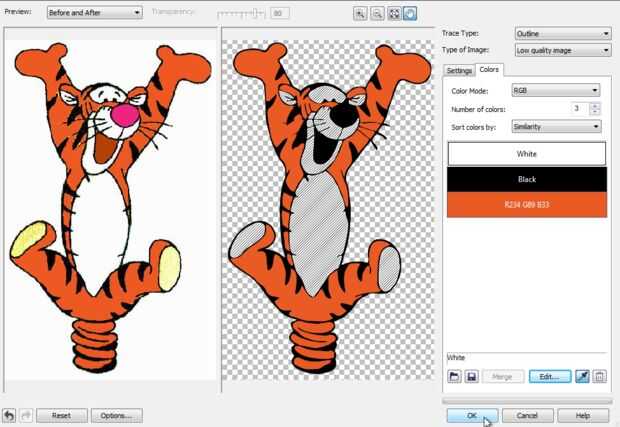Open the Sort colors by dropdown
620x427 pixels.
(556, 127)
